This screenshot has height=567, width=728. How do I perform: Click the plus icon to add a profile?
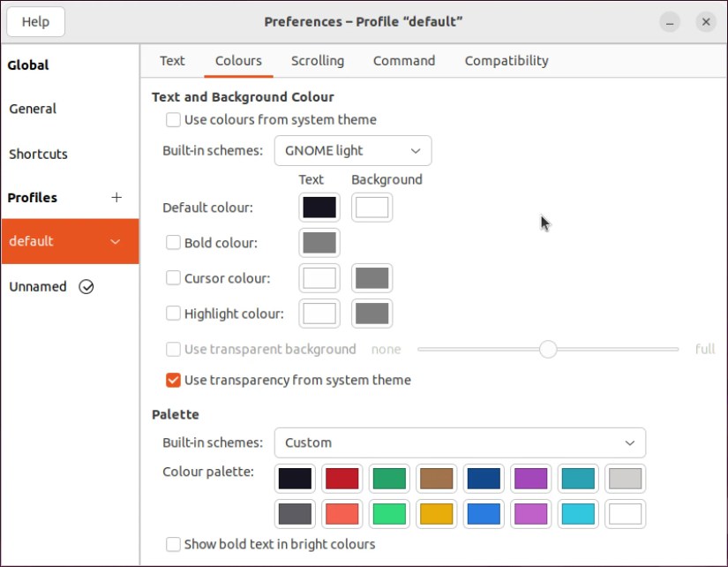(116, 197)
